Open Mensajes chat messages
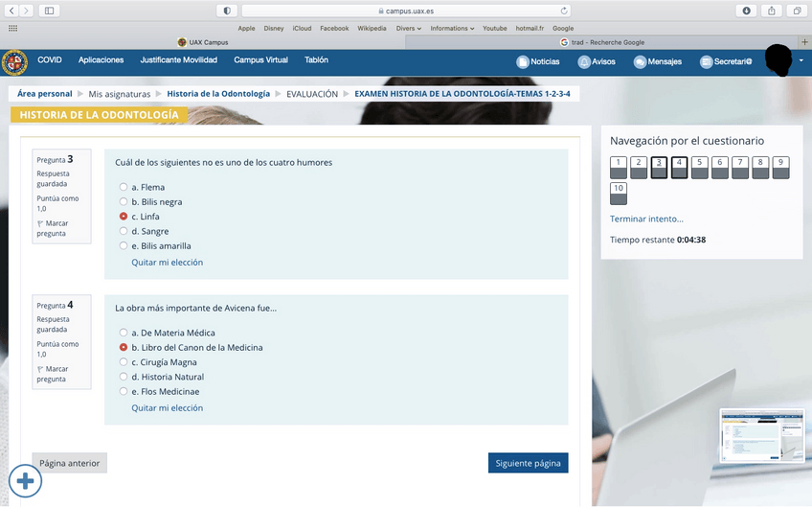Image resolution: width=812 pixels, height=508 pixels. click(x=658, y=61)
